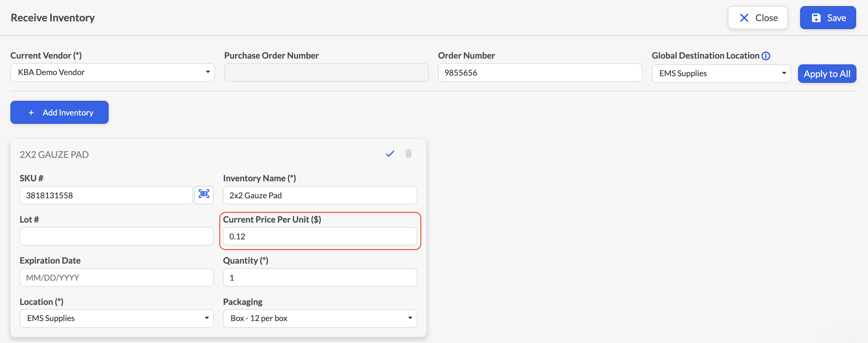Click the Quantity input field
Screen dimensions: 868x343
click(x=320, y=277)
